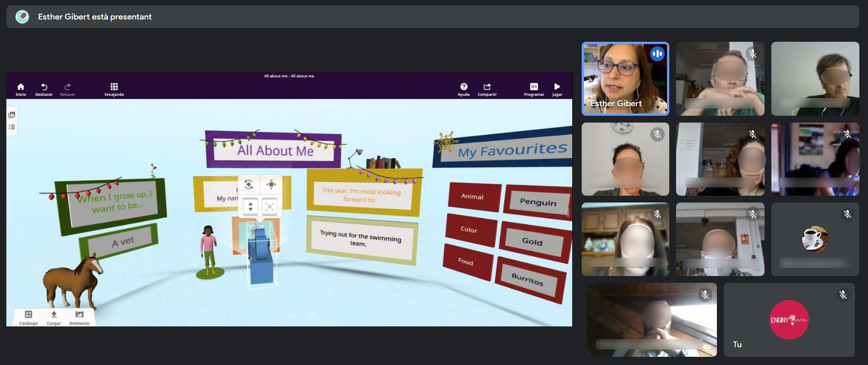The image size is (868, 365).
Task: Open the Ayuda help icon
Action: click(x=464, y=89)
